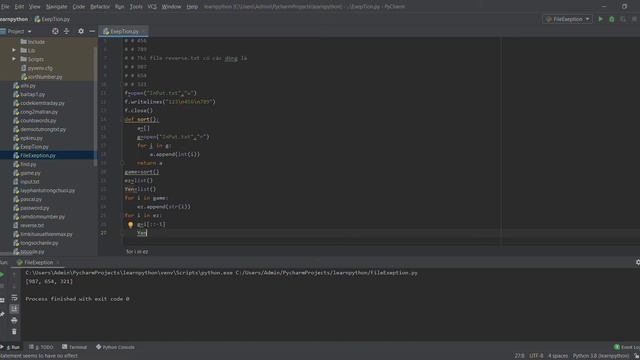640x360 pixels.
Task: Click the locate/scroll-from-source target icon
Action: coord(55,31)
